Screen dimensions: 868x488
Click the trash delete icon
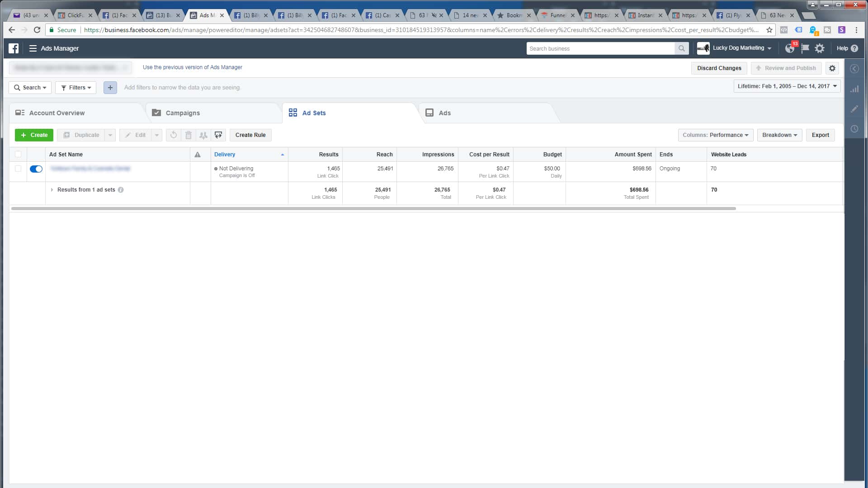point(189,135)
